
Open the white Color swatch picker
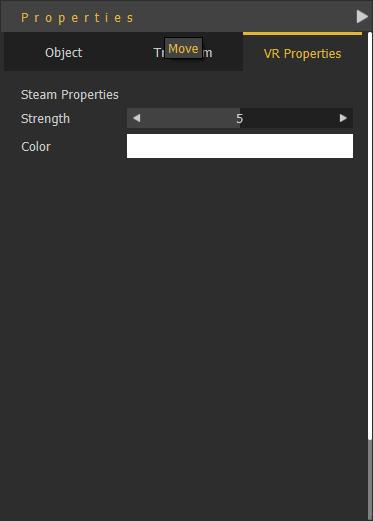click(240, 146)
